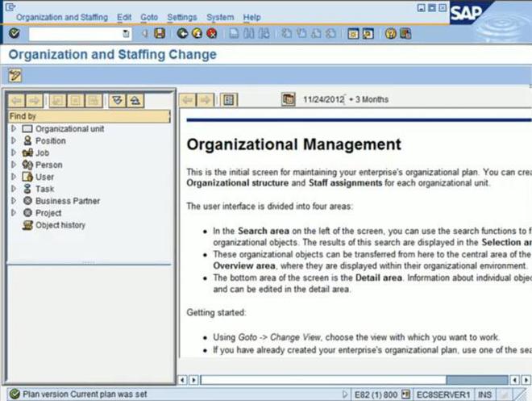Click the Find Next binoculars icon
Image resolution: width=532 pixels, height=401 pixels.
[264, 33]
